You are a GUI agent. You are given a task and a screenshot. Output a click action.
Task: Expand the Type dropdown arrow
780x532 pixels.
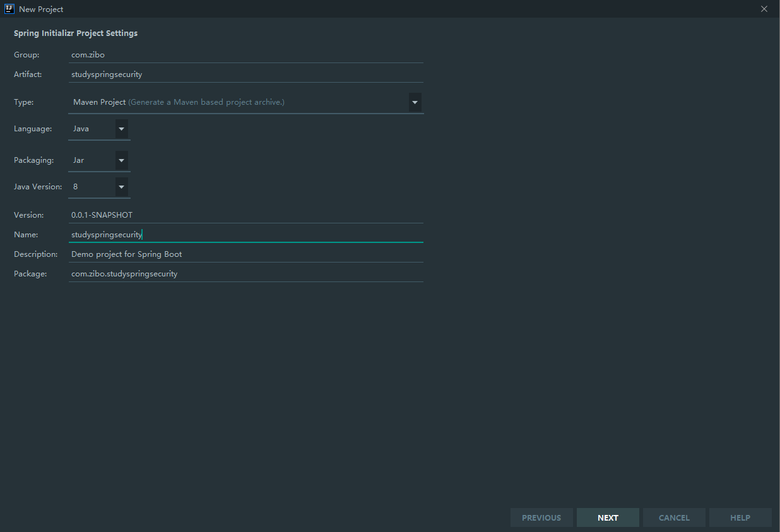click(415, 102)
